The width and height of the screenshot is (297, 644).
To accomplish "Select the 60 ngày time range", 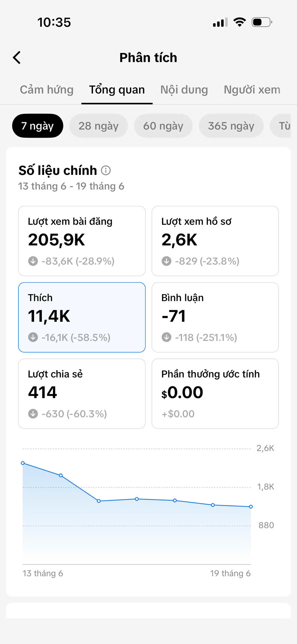I will [x=163, y=126].
